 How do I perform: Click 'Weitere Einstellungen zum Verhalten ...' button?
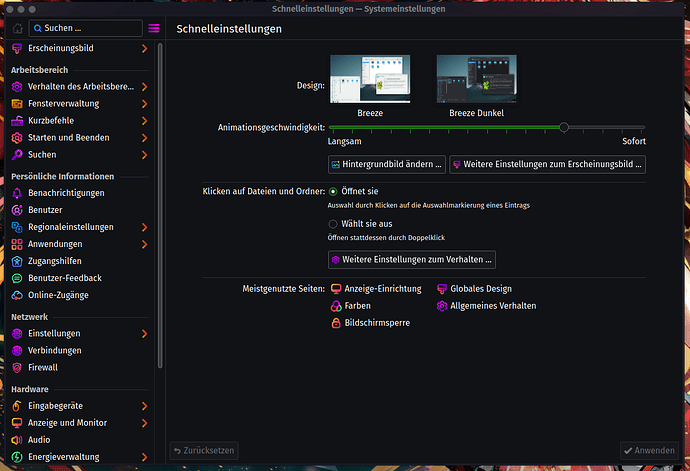click(412, 260)
